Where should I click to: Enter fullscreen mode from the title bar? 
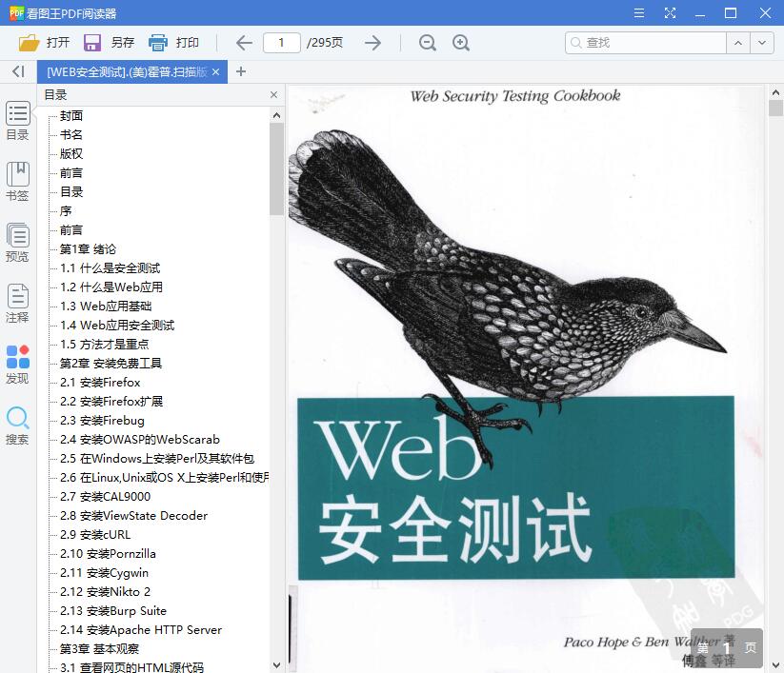tap(670, 13)
